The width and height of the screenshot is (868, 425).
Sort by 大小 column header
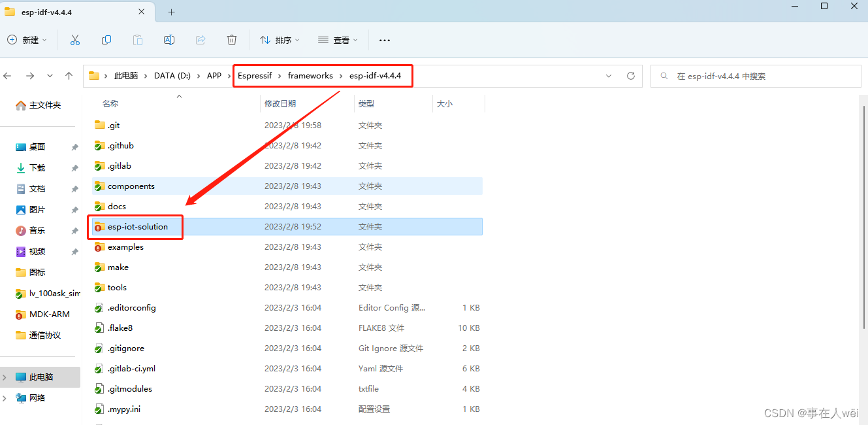[445, 104]
